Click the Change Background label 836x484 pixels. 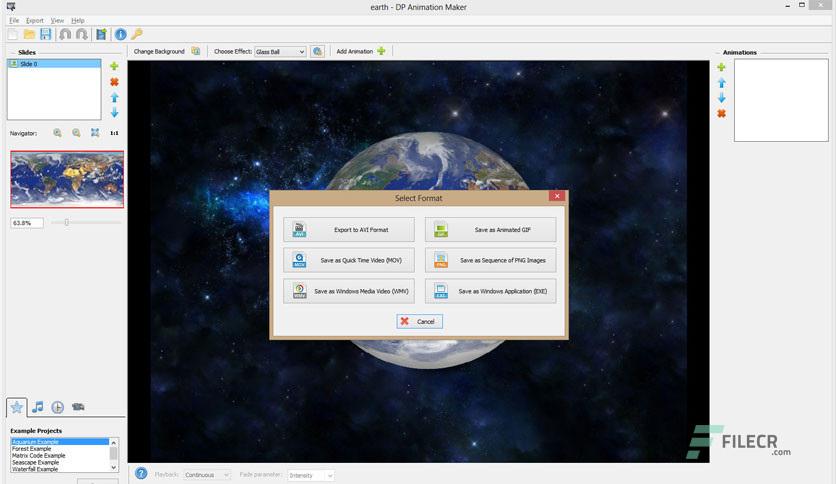tap(159, 52)
